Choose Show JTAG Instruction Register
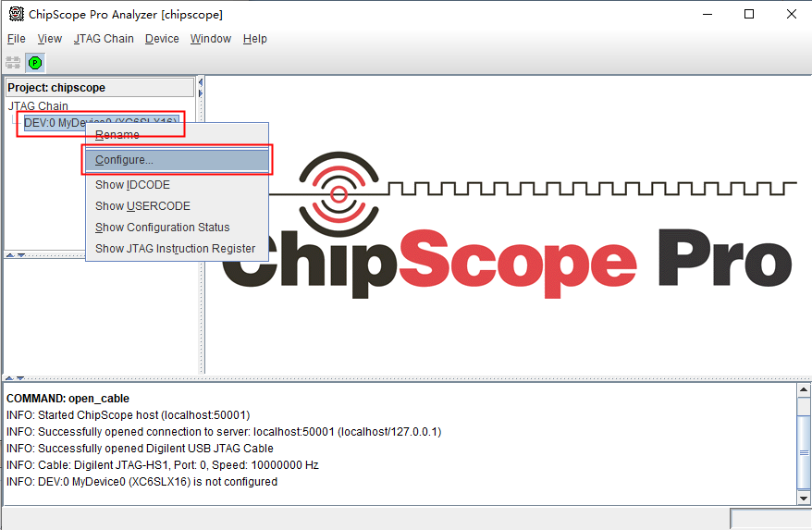The image size is (812, 530). point(175,249)
